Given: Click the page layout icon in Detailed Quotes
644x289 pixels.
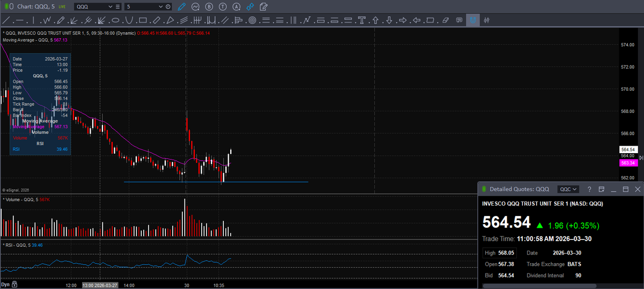Looking at the screenshot, I should (x=602, y=189).
